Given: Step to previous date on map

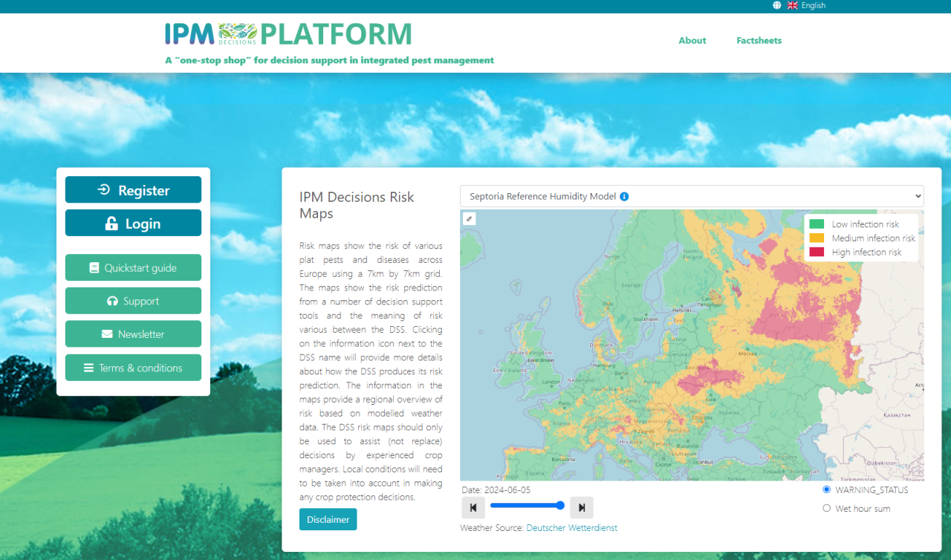Looking at the screenshot, I should point(473,507).
